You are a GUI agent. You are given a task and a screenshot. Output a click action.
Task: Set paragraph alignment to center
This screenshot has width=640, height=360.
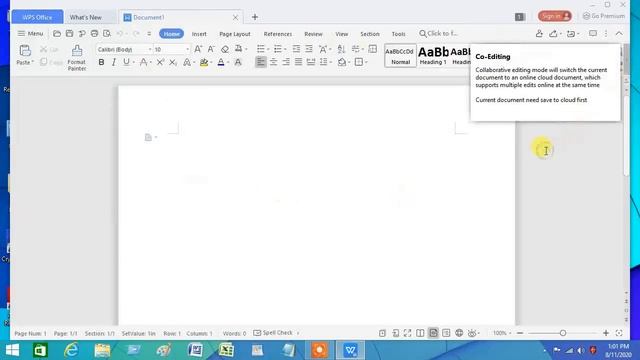pos(273,62)
